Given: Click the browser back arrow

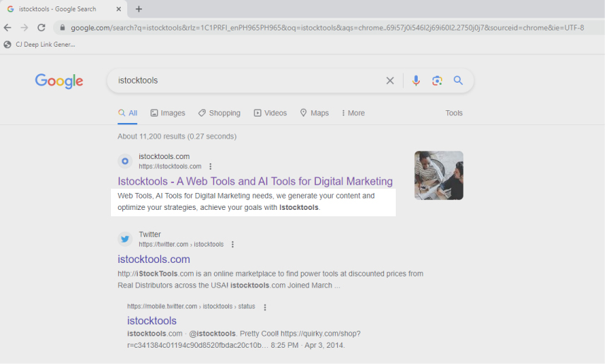Looking at the screenshot, I should [x=7, y=28].
